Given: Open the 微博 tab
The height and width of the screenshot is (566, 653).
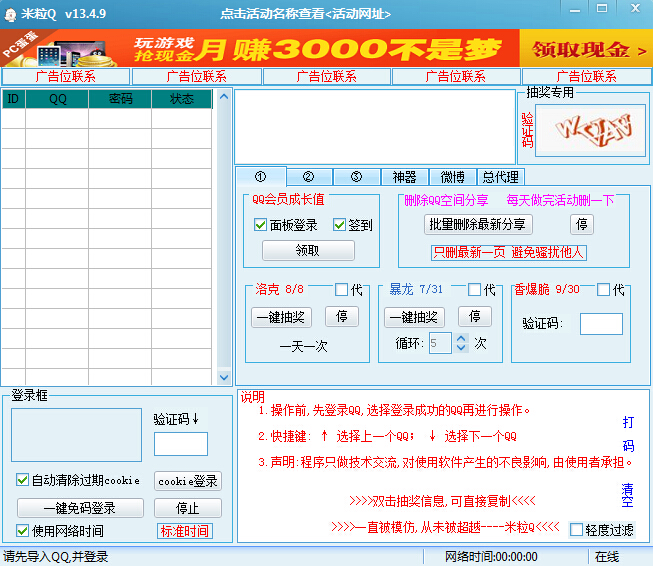Looking at the screenshot, I should (452, 177).
